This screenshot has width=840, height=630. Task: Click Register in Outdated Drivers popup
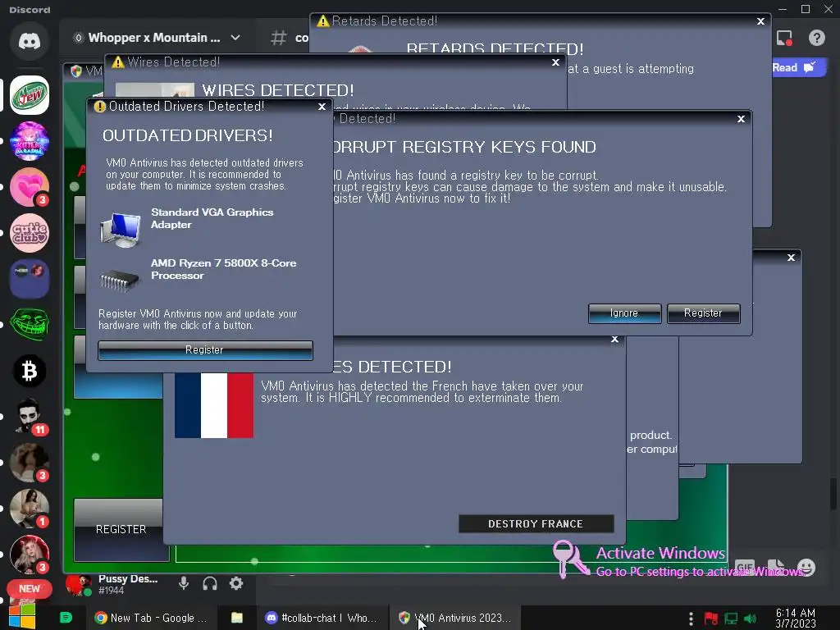tap(205, 350)
